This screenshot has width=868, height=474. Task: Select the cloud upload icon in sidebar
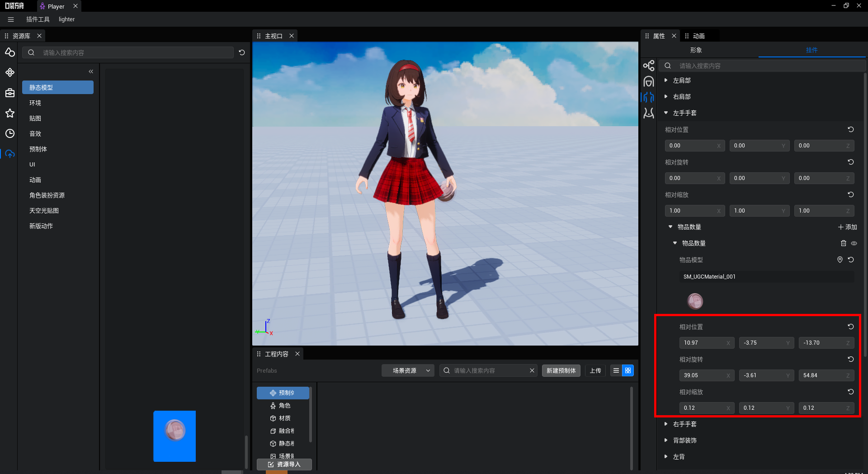10,154
